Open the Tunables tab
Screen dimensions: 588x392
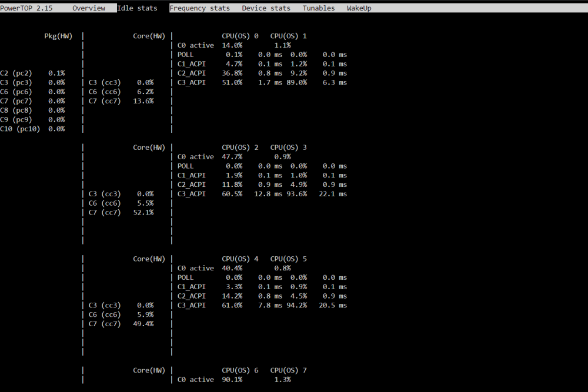pyautogui.click(x=319, y=8)
